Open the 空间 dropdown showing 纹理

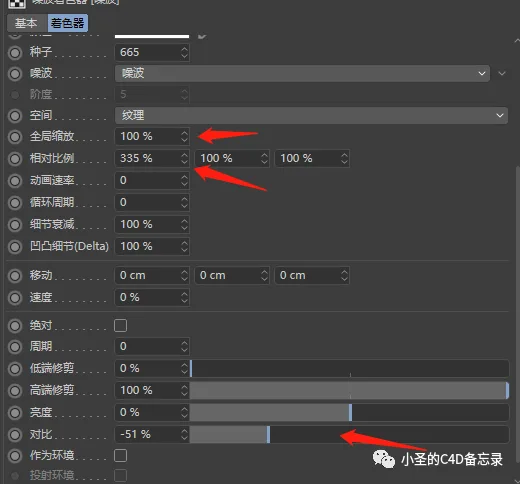click(311, 115)
